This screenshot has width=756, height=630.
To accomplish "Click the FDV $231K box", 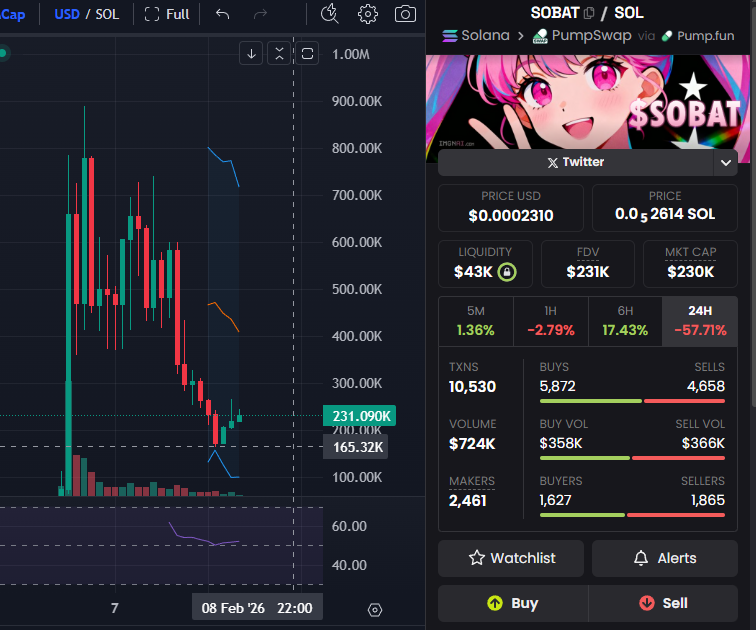I will 588,264.
